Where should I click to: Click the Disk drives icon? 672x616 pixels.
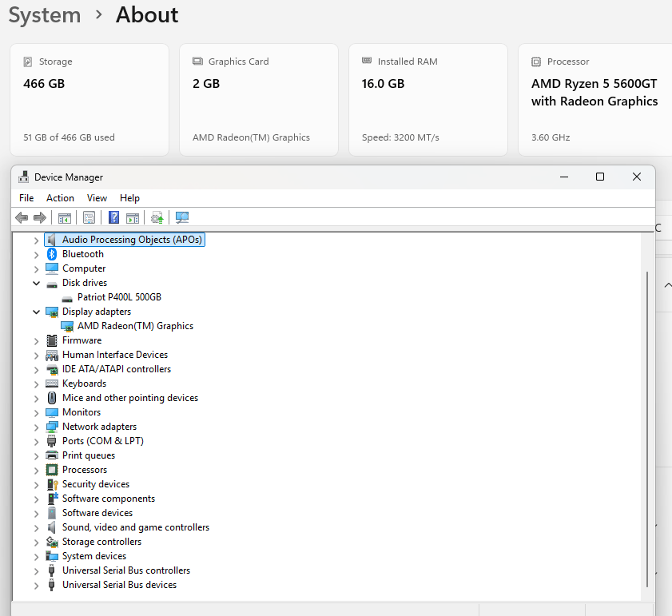(x=52, y=284)
